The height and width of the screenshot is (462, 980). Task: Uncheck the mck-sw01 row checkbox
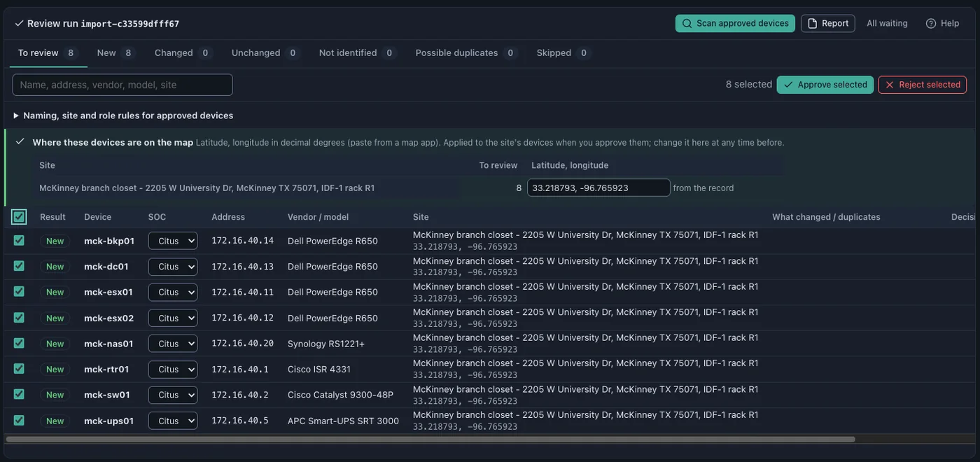(x=19, y=394)
